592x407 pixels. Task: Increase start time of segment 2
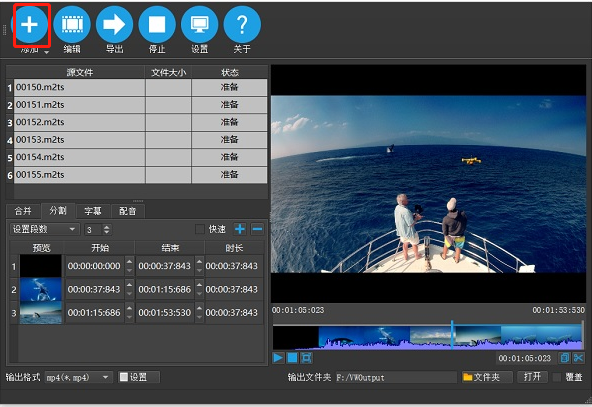click(130, 285)
